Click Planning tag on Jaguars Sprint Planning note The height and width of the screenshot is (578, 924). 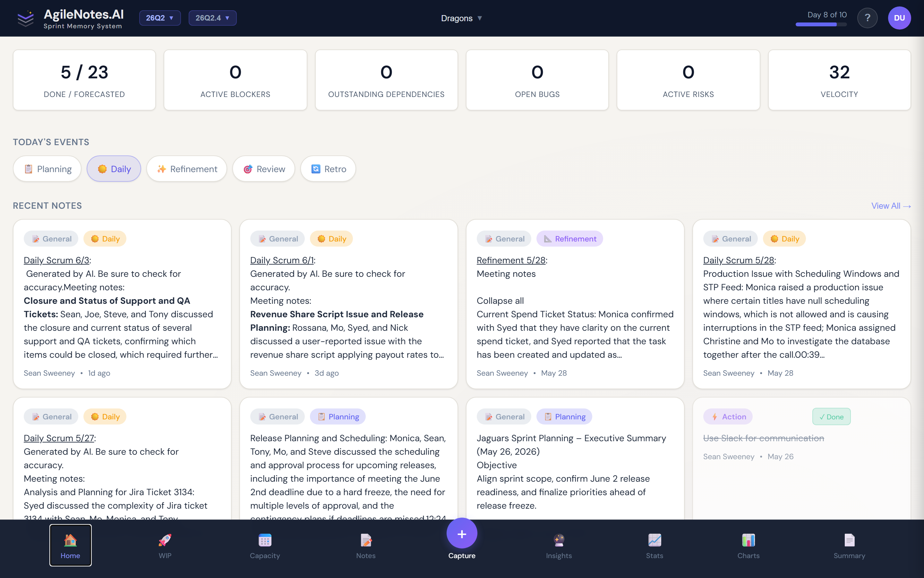pyautogui.click(x=564, y=417)
